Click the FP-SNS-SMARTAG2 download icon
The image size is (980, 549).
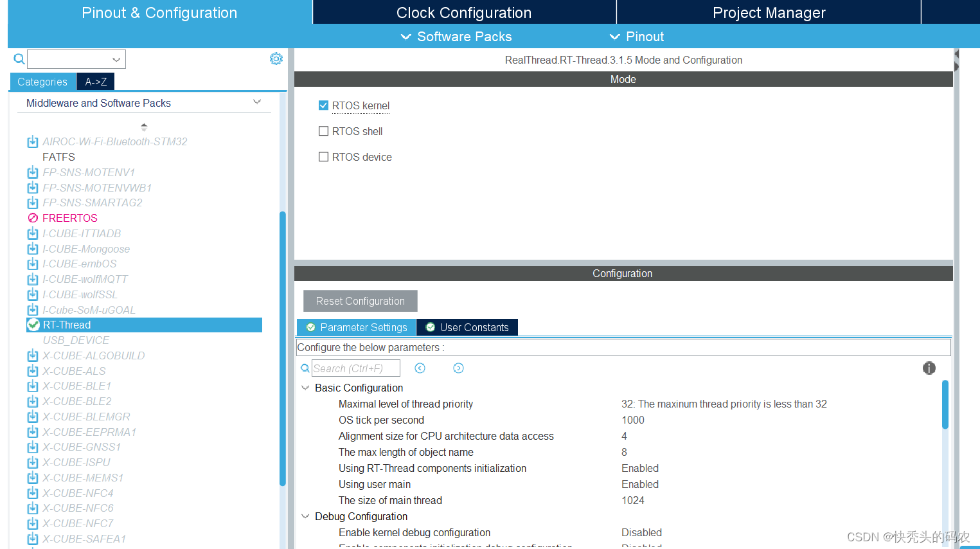click(x=33, y=203)
